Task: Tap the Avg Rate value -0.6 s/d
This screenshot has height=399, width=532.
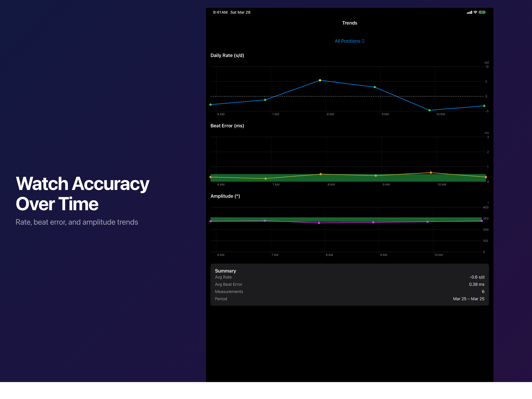Action: 477,277
